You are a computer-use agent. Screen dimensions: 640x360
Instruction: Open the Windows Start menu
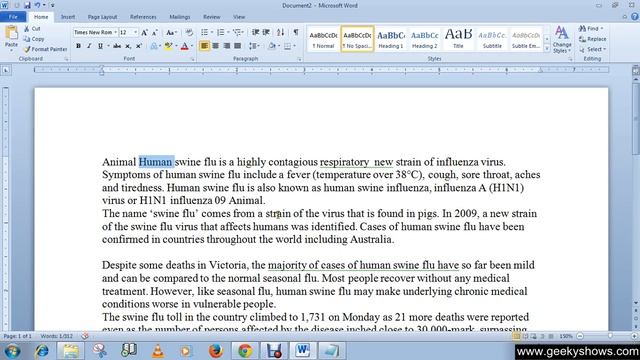(x=12, y=351)
